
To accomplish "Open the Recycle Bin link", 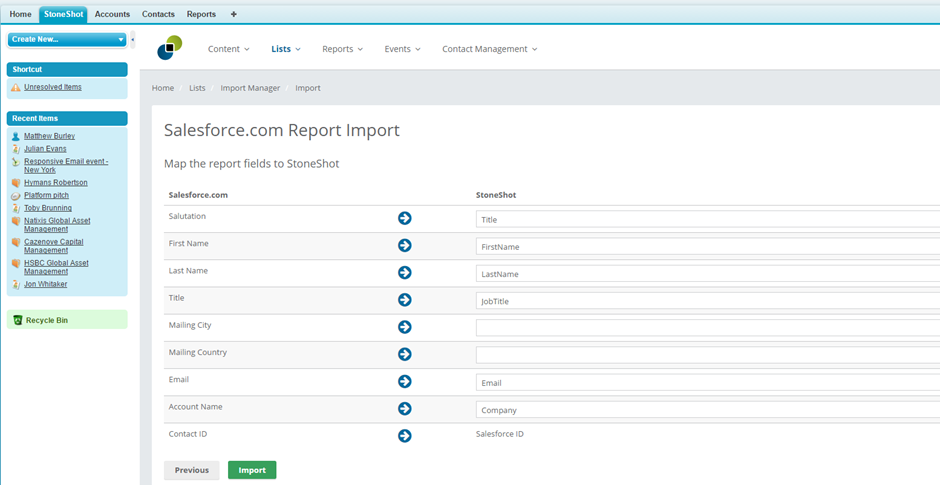I will click(x=47, y=321).
